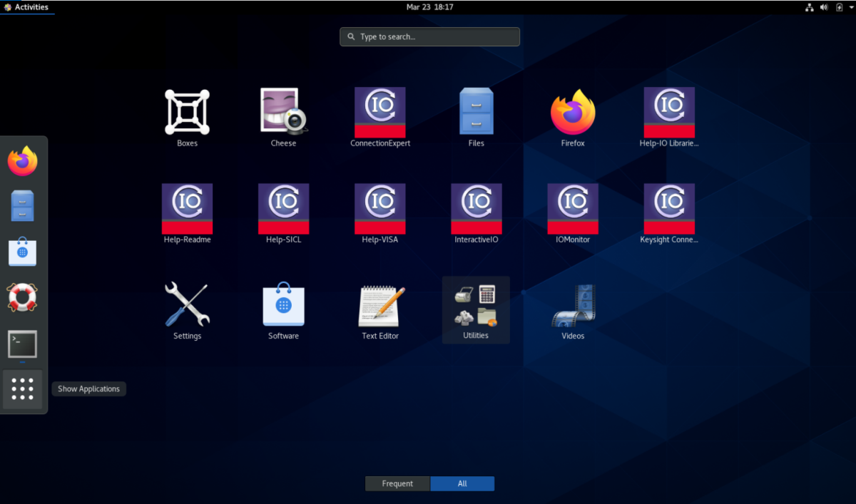The height and width of the screenshot is (504, 856).
Task: Open the Help-SICL icon
Action: (283, 209)
